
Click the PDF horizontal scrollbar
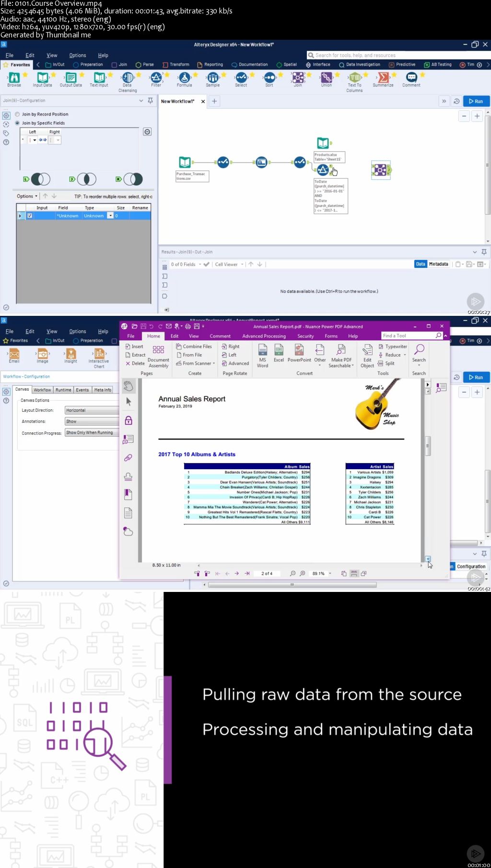(310, 566)
